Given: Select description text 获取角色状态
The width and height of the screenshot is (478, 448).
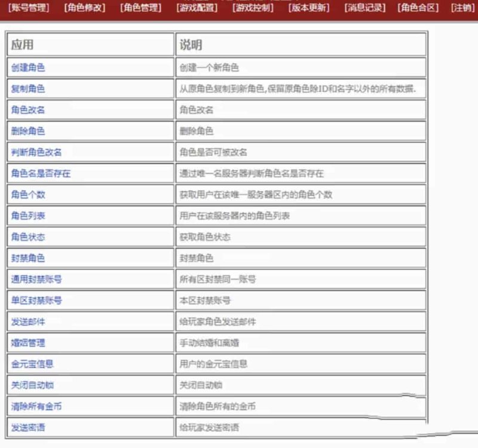Looking at the screenshot, I should point(205,237).
